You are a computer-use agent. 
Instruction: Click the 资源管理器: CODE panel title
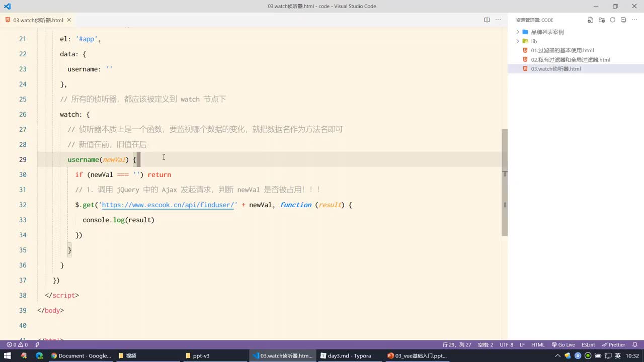click(534, 20)
